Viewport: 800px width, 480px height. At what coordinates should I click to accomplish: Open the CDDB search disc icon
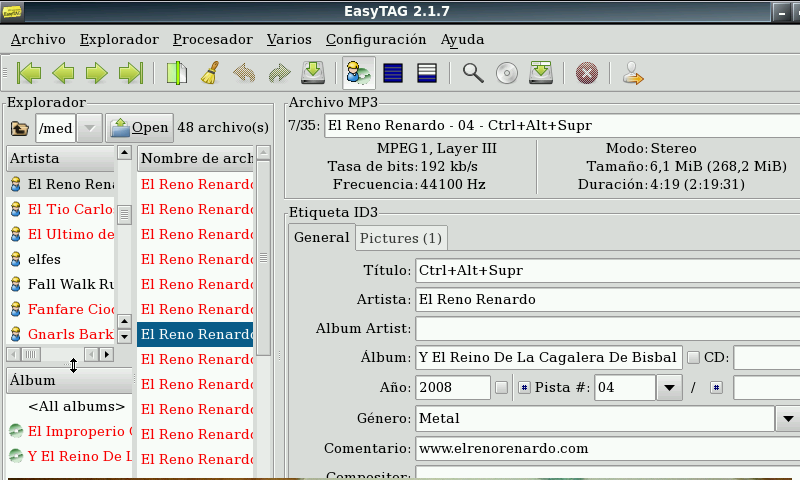(507, 73)
